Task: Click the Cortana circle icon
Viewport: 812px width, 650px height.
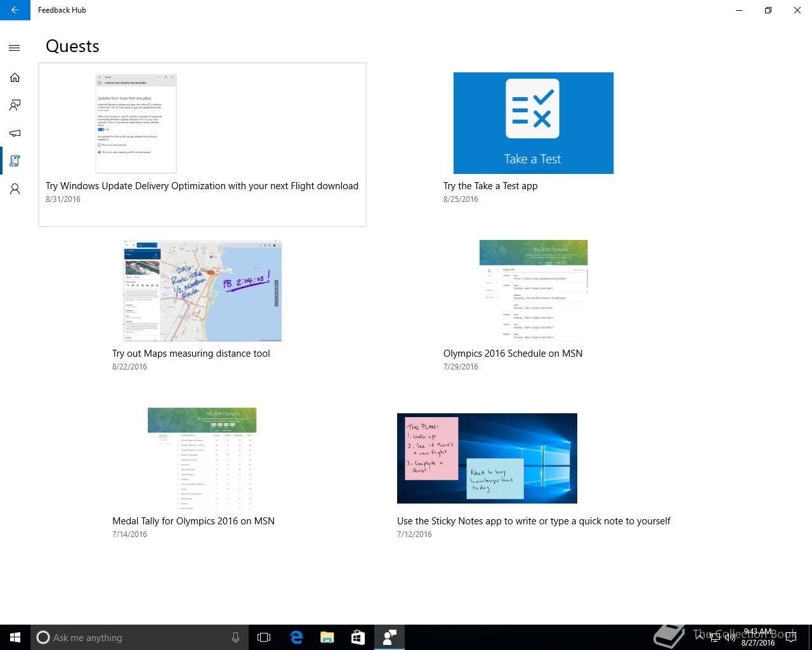Action: (x=43, y=637)
